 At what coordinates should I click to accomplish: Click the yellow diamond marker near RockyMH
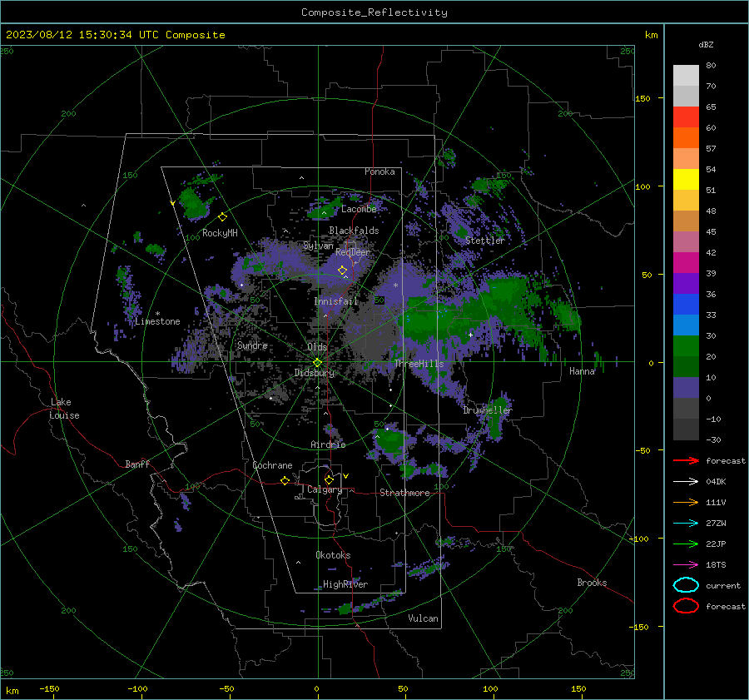click(222, 217)
